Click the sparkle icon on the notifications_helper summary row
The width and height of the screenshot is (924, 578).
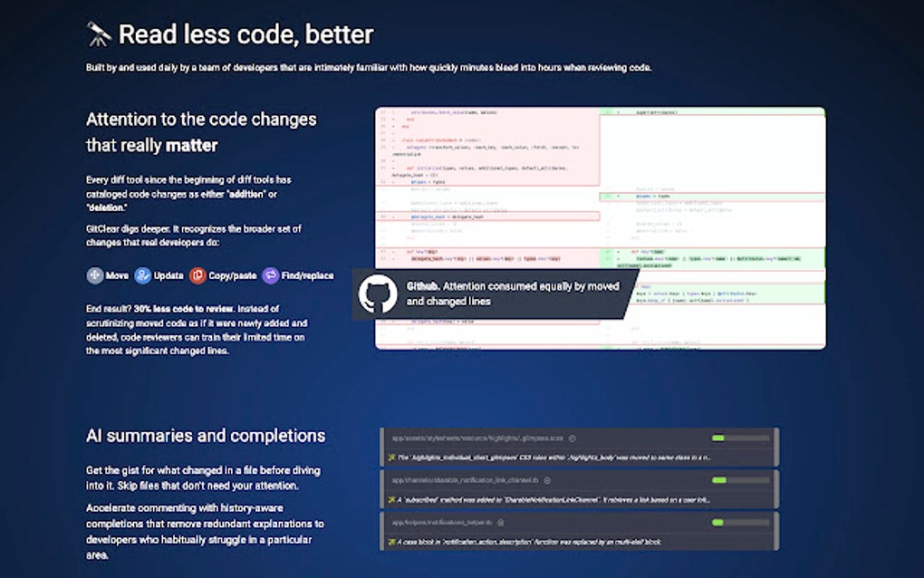click(392, 541)
